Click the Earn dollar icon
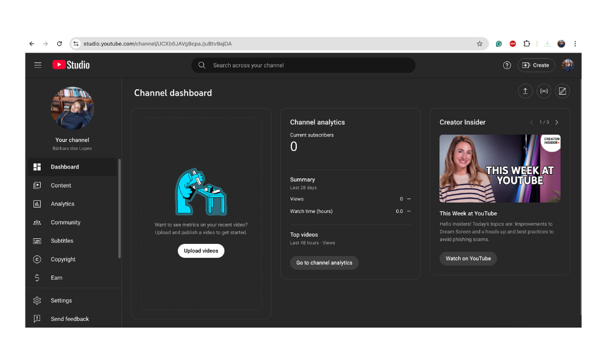This screenshot has height=364, width=607. click(x=37, y=278)
